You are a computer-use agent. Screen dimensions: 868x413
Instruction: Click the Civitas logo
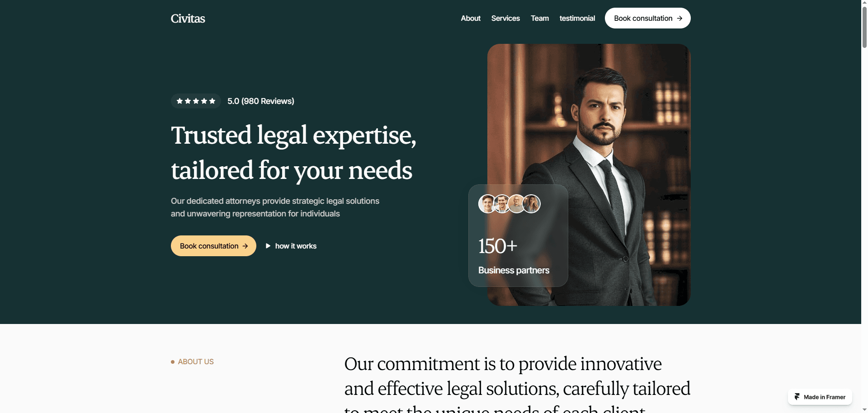(188, 19)
